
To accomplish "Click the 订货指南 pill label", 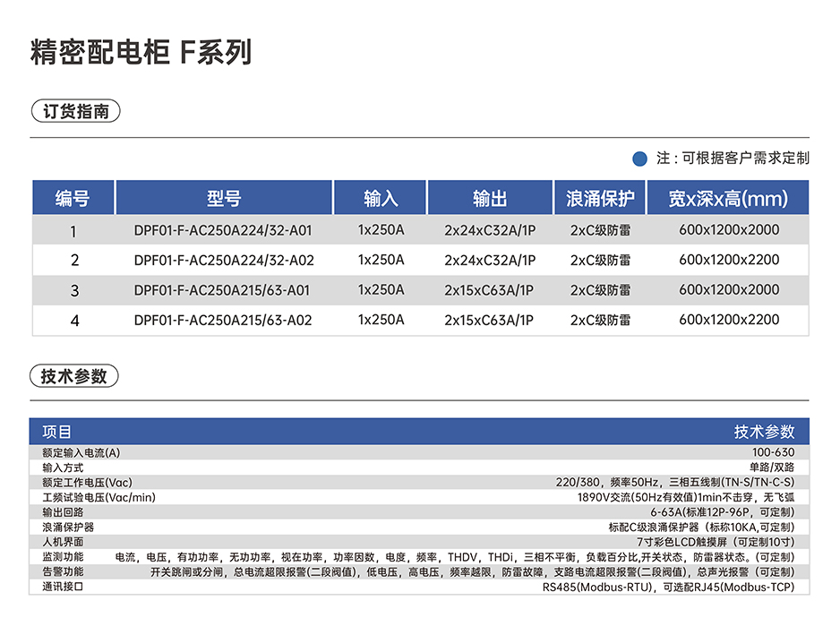I will 75,112.
